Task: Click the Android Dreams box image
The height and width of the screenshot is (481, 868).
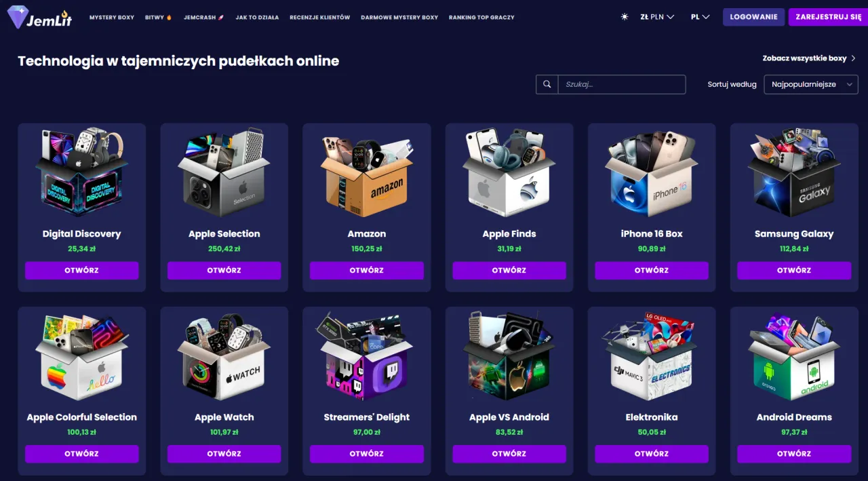Action: tap(794, 356)
